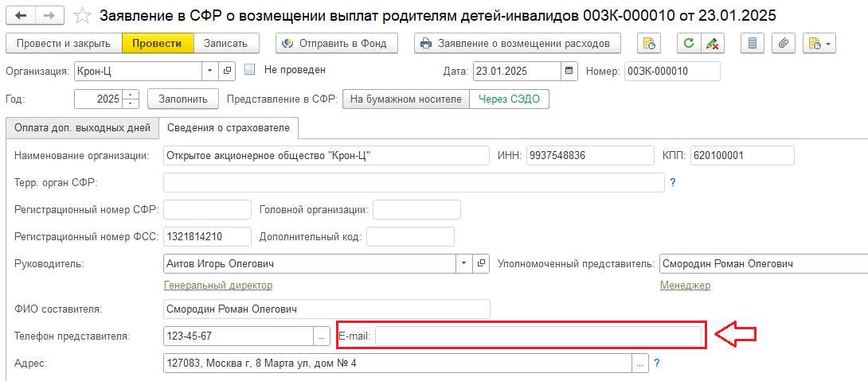Go forward with the right arrow
The width and height of the screenshot is (868, 381).
coord(51,15)
